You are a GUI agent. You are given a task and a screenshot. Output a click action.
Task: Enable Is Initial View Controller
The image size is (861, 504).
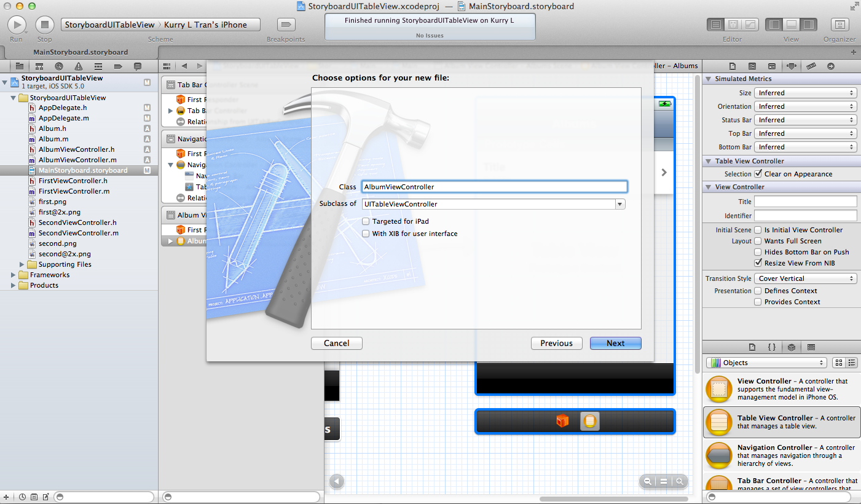point(758,230)
